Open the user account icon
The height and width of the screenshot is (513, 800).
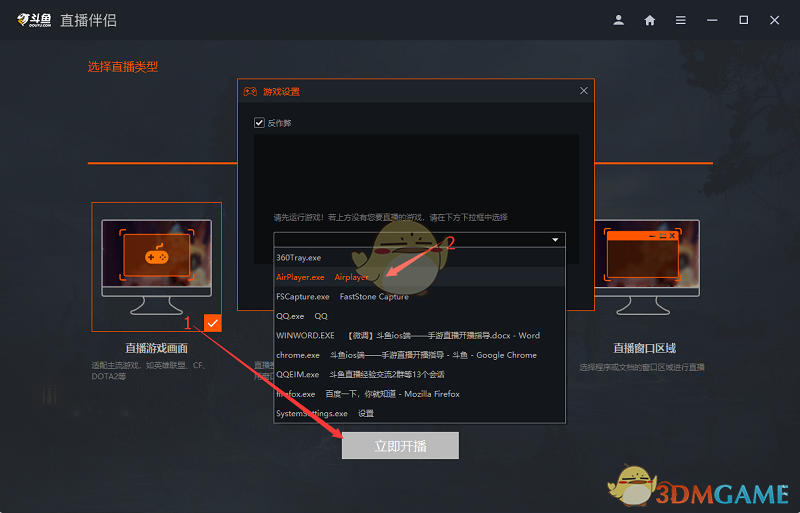[618, 20]
